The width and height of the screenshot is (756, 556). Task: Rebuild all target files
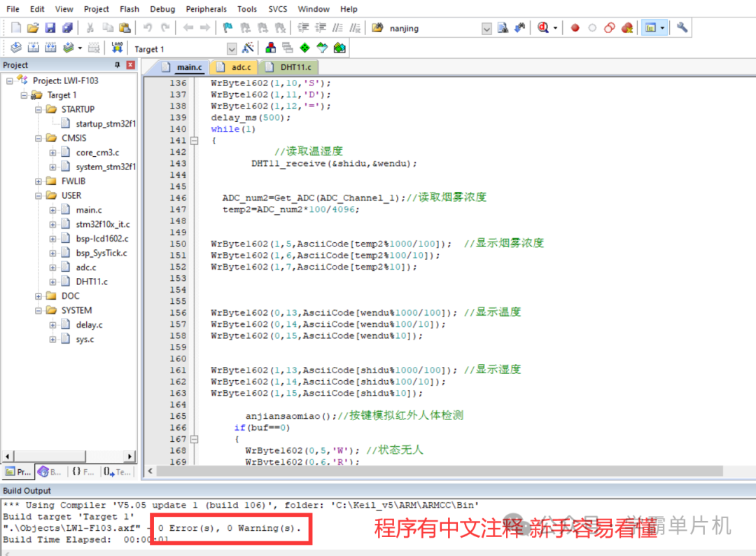50,48
